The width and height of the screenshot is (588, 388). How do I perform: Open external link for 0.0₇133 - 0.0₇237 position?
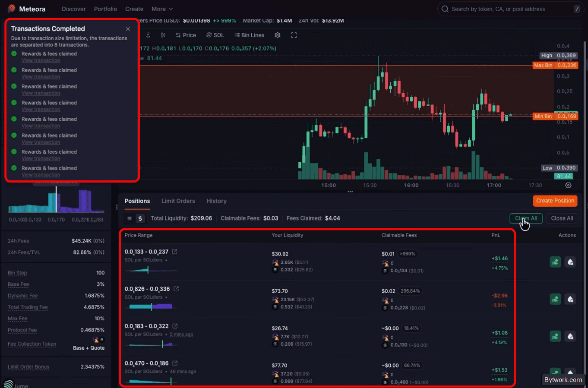click(x=174, y=252)
